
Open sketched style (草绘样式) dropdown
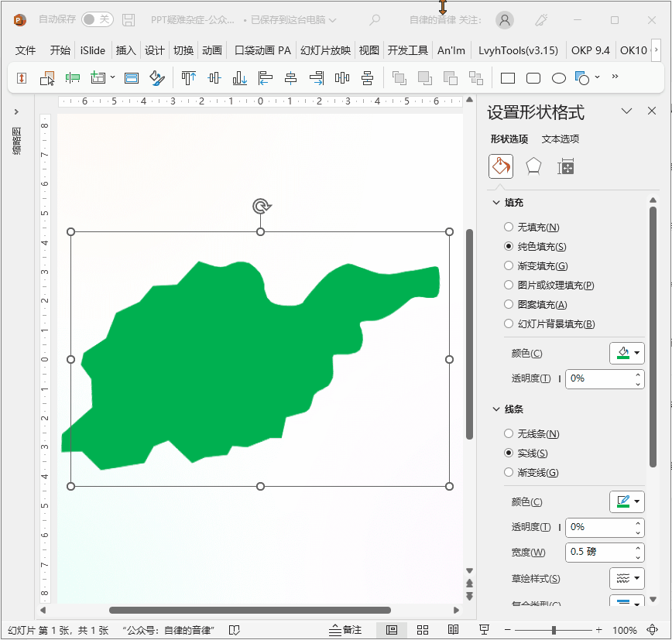(627, 578)
